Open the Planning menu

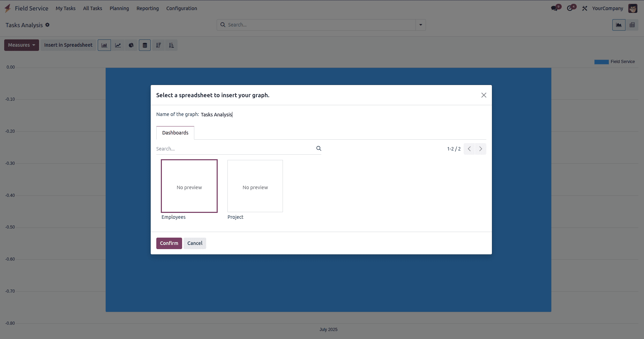pyautogui.click(x=119, y=8)
